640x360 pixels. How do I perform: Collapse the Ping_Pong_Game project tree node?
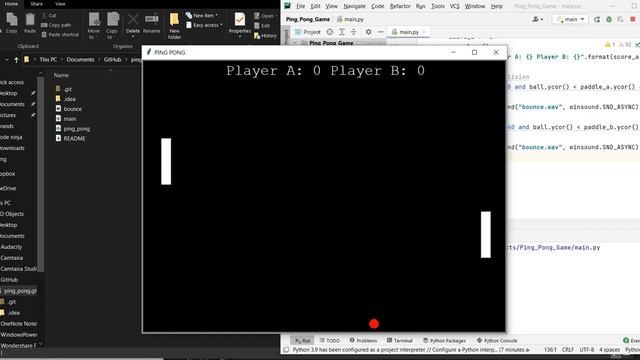(295, 43)
